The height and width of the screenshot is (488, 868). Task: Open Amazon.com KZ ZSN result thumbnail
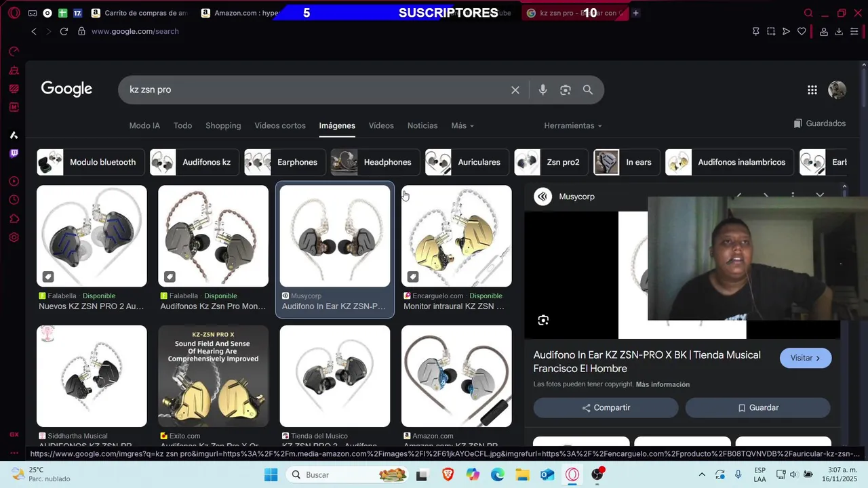(456, 376)
